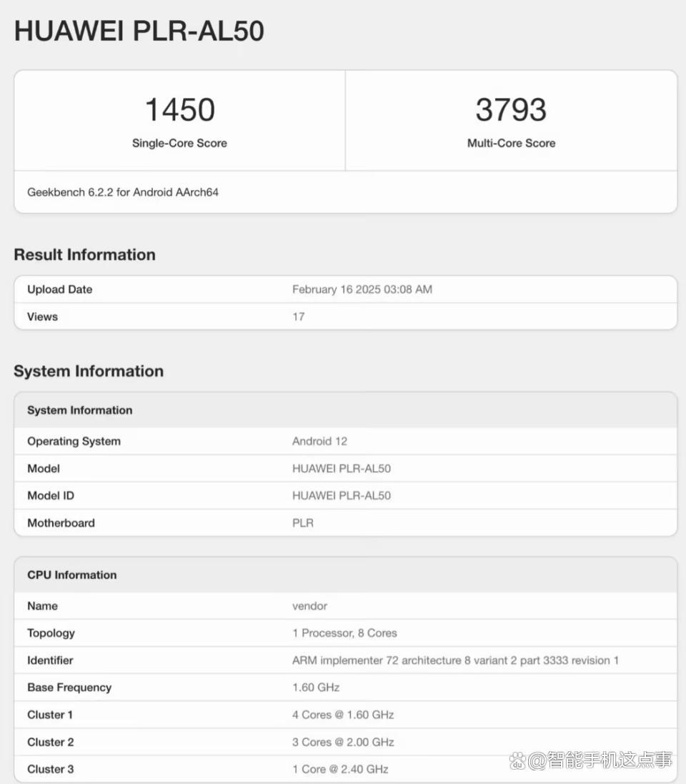Click the Identifier label

[50, 661]
